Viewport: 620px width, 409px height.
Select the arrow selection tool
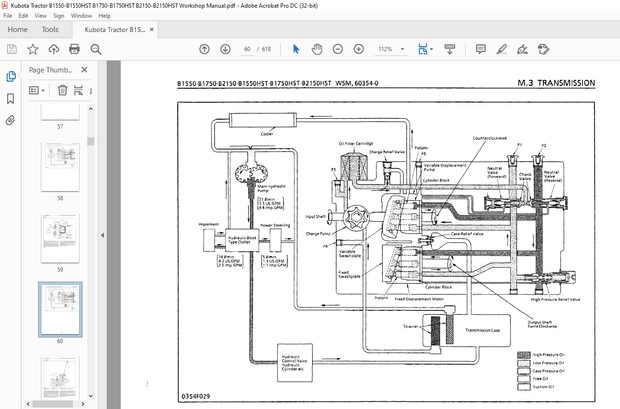296,49
